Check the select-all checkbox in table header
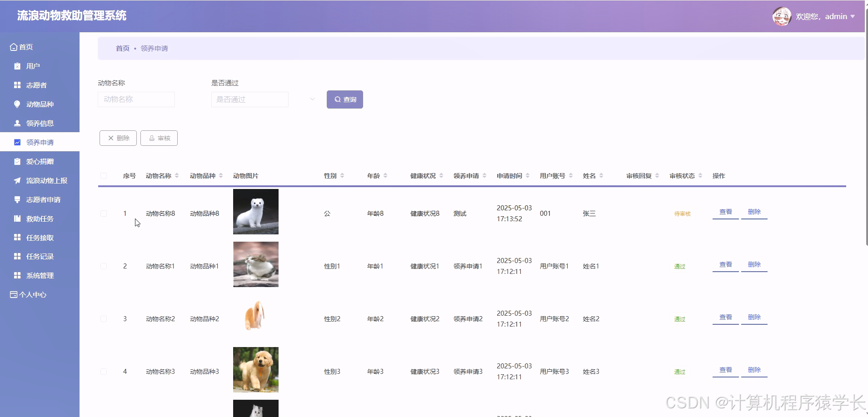 tap(104, 175)
